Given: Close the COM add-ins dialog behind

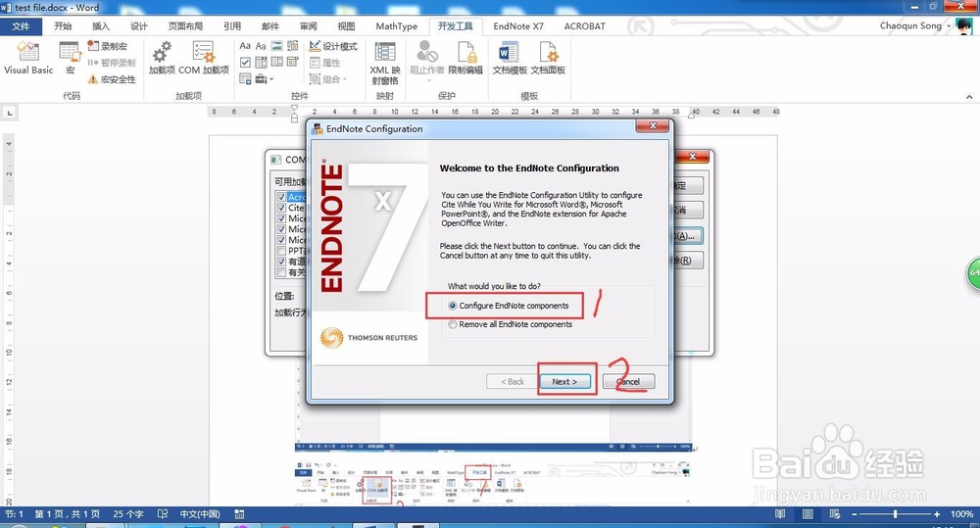Looking at the screenshot, I should point(693,156).
